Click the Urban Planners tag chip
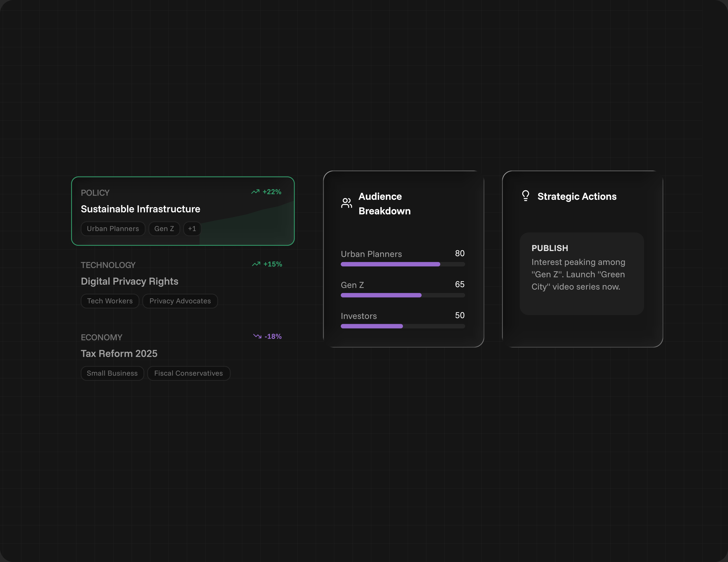The height and width of the screenshot is (562, 728). [113, 229]
